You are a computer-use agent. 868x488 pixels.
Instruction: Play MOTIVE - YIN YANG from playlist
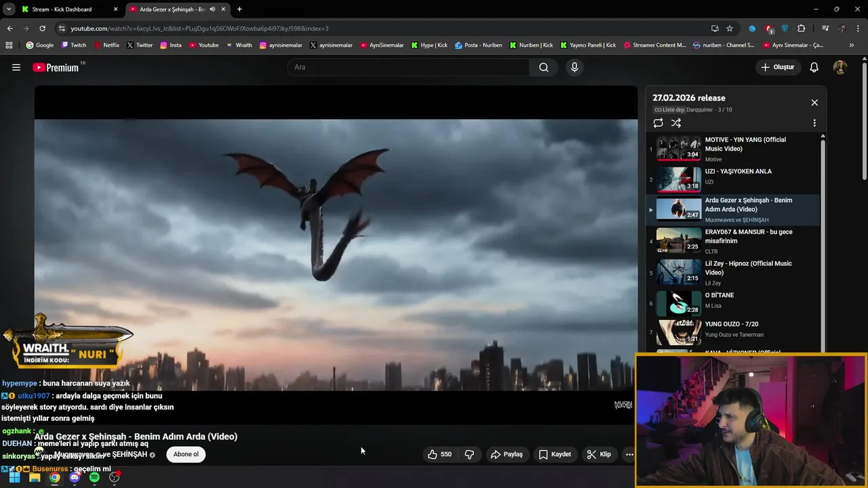pos(732,148)
